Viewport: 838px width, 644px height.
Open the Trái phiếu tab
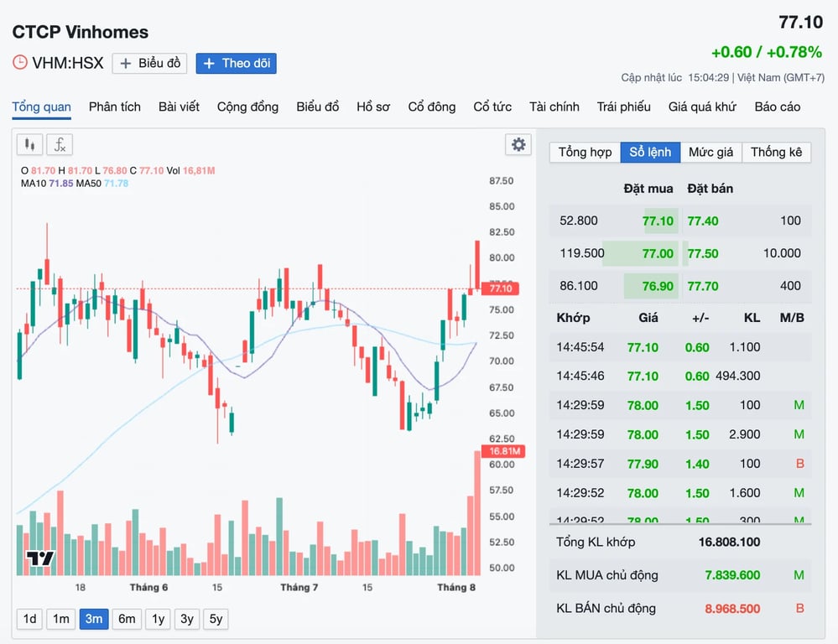pos(624,106)
